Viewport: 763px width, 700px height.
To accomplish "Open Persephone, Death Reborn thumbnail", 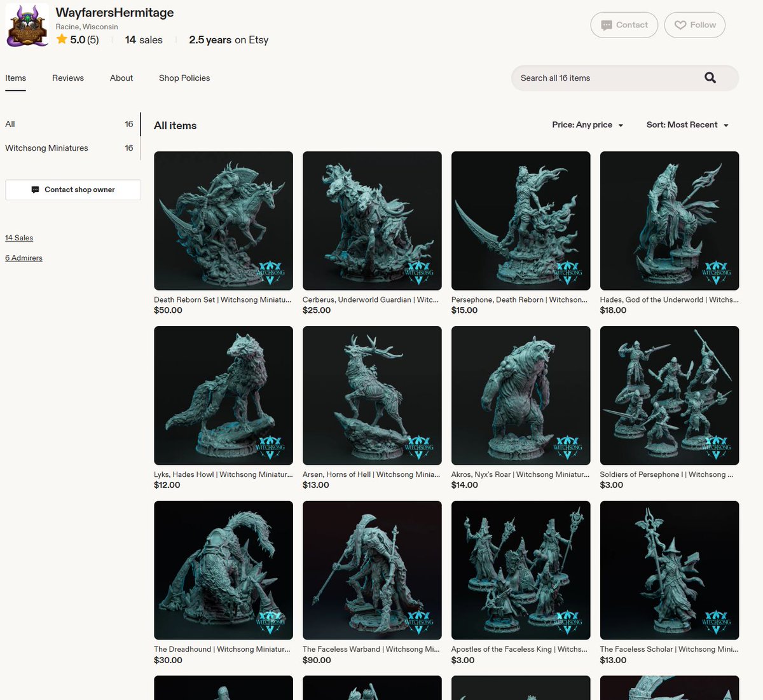I will tap(521, 221).
